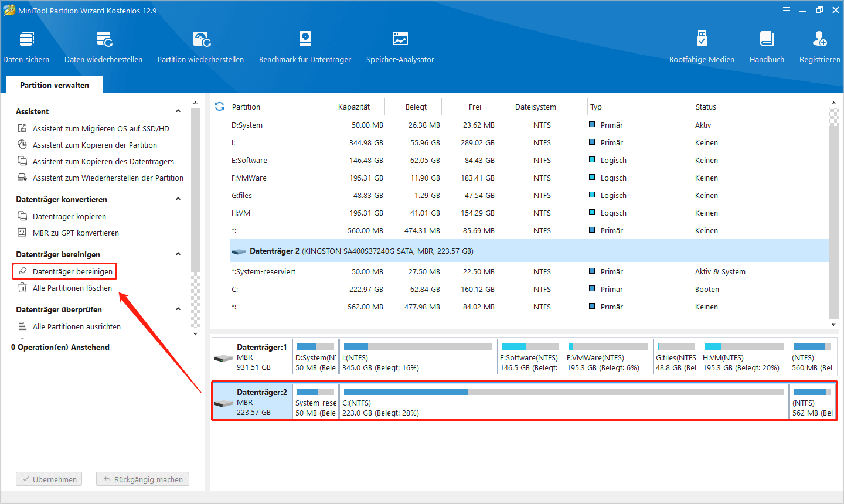This screenshot has width=844, height=504.
Task: Open the Daten sichern tool
Action: click(26, 47)
